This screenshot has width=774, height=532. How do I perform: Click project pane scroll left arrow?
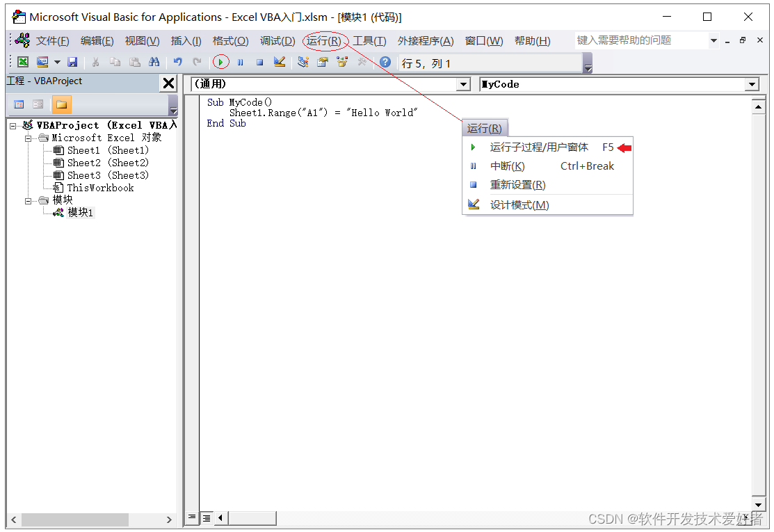pos(14,519)
